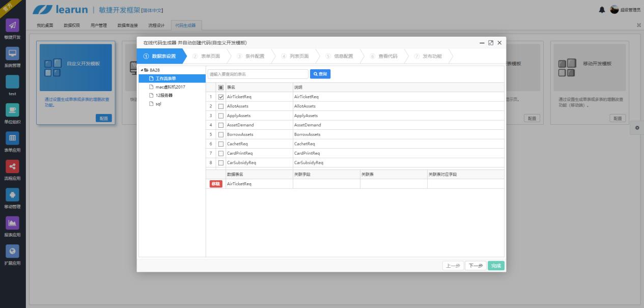Screen dimensions: 644x308
Task: Check the AllotAssets table checkbox
Action: [x=221, y=106]
